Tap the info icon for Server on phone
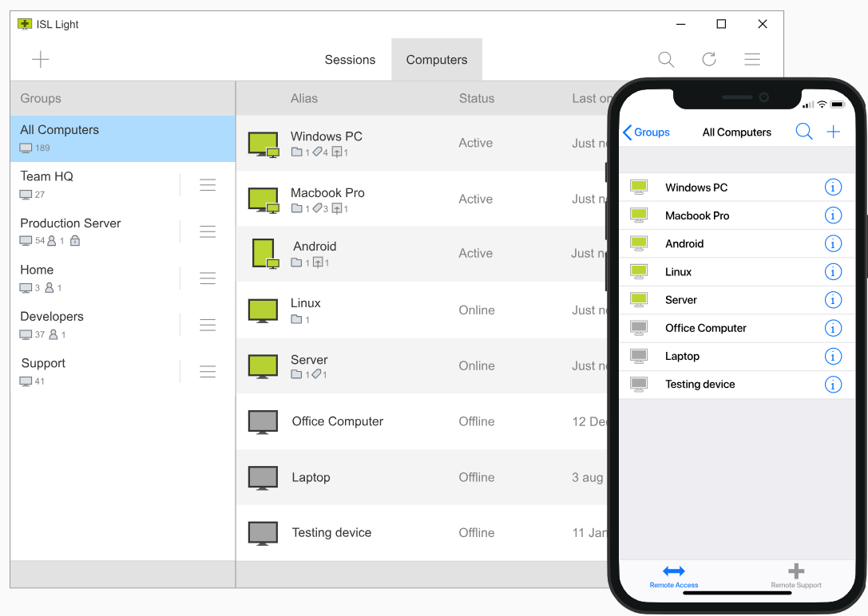This screenshot has width=868, height=616. pos(833,300)
